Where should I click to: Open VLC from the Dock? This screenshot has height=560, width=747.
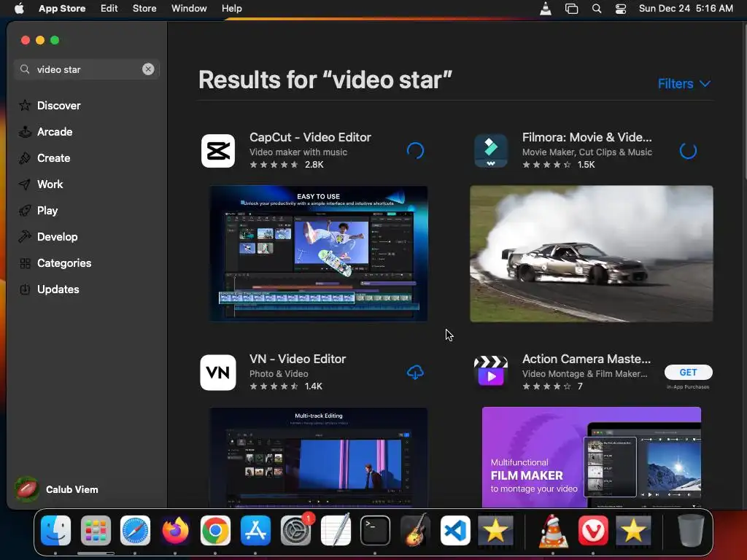(x=553, y=531)
